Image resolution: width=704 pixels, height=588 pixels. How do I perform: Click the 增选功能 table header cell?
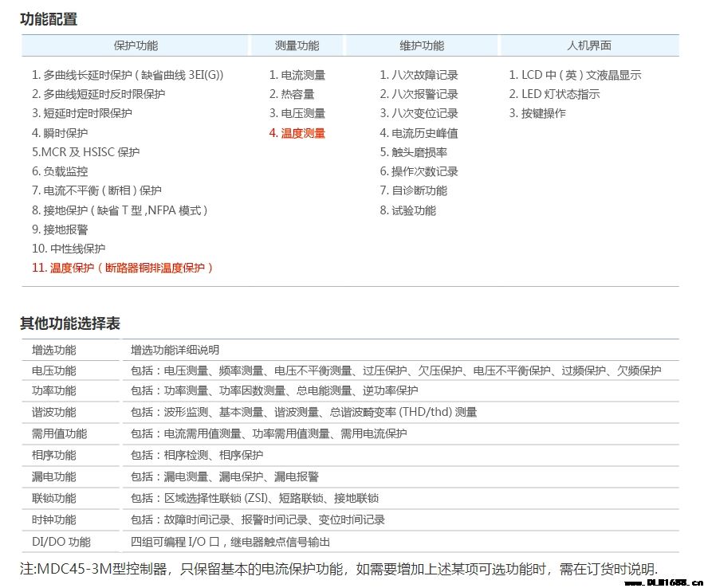54,350
